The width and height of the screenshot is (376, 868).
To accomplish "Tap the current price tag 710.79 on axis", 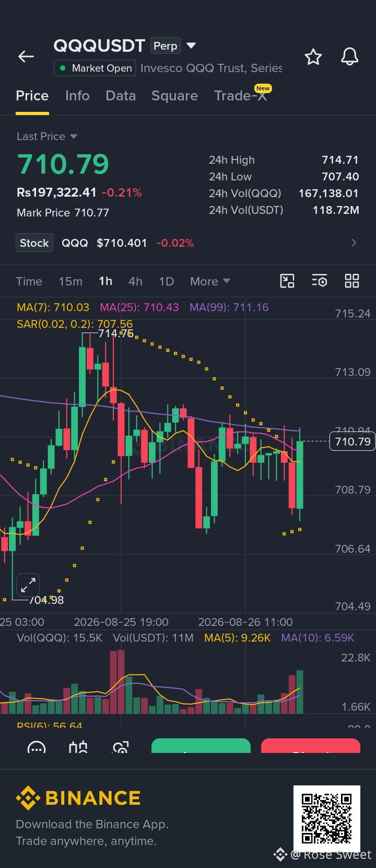I will pos(352,441).
